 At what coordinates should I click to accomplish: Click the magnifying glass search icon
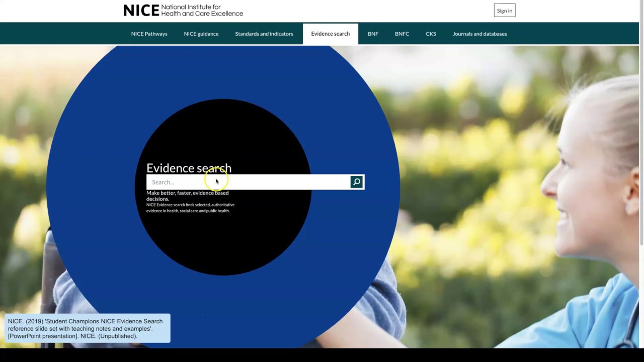click(x=357, y=182)
